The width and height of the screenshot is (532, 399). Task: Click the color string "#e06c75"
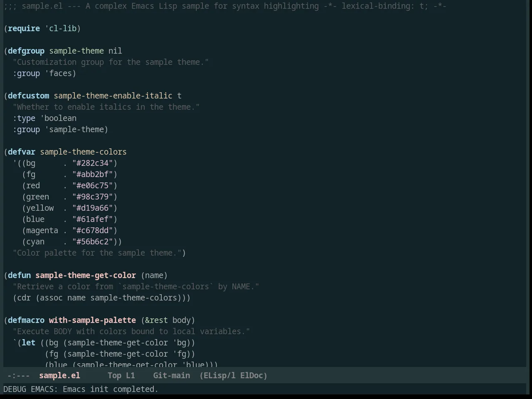(x=93, y=185)
